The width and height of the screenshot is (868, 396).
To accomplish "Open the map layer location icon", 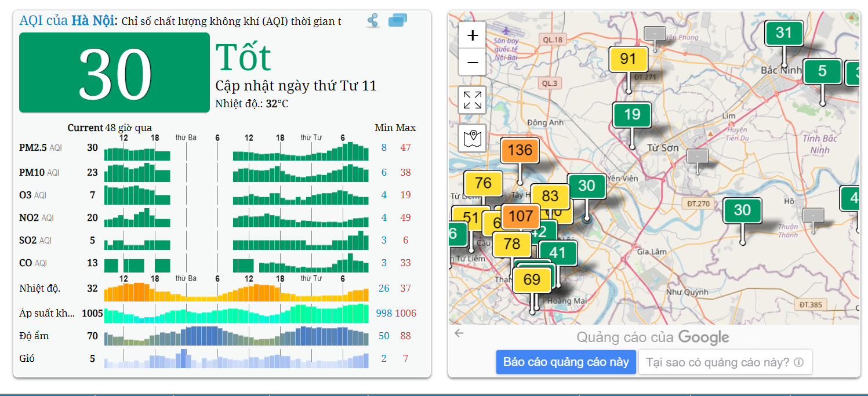I will tap(473, 139).
